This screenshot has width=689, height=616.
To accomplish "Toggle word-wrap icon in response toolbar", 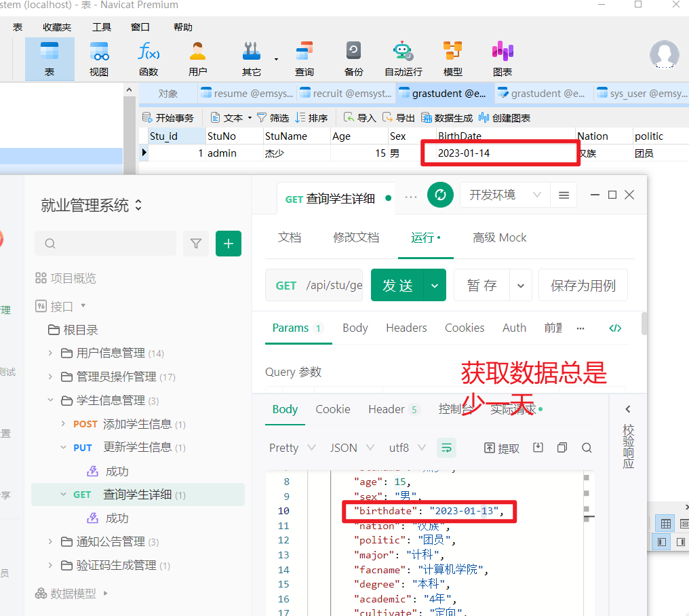I will tap(446, 448).
